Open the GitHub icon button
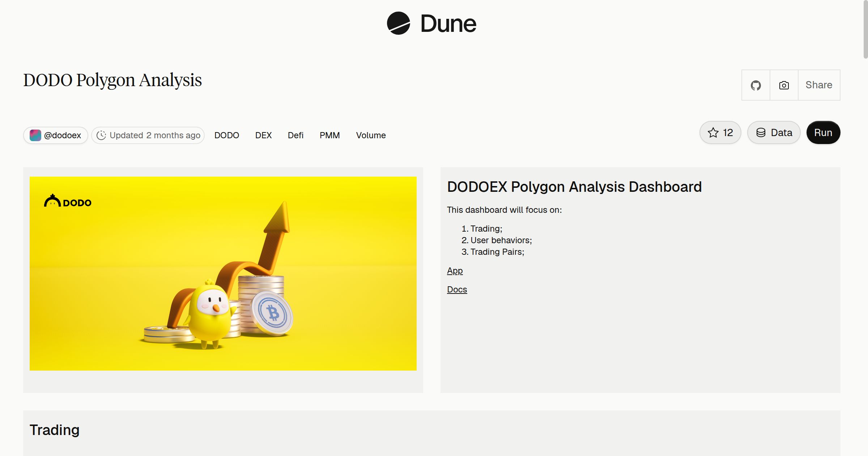Image resolution: width=868 pixels, height=456 pixels. point(756,85)
